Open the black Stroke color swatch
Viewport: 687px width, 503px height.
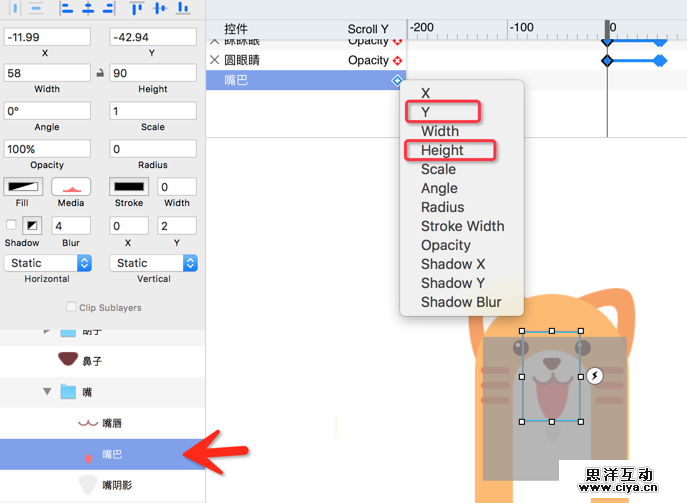pos(129,187)
